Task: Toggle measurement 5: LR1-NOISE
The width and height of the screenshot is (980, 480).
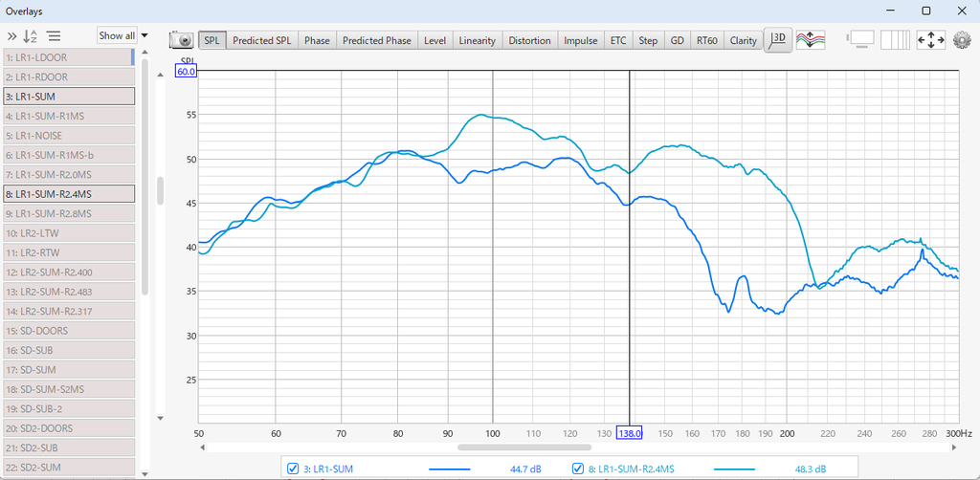Action: (x=69, y=136)
